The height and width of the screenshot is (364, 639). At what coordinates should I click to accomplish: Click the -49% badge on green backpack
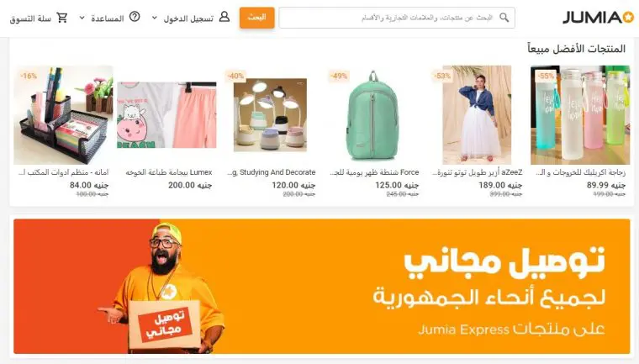pyautogui.click(x=339, y=76)
